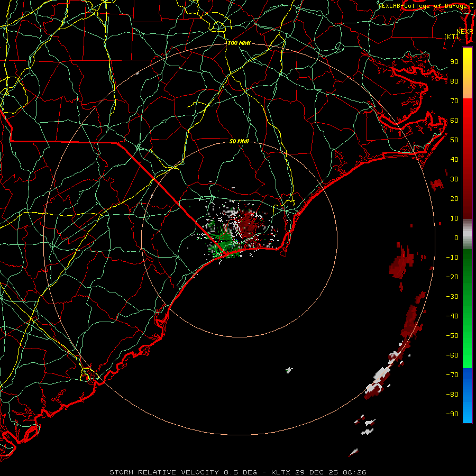
Task: Pick the blue -80 kt color bar segment
Action: pyautogui.click(x=467, y=395)
